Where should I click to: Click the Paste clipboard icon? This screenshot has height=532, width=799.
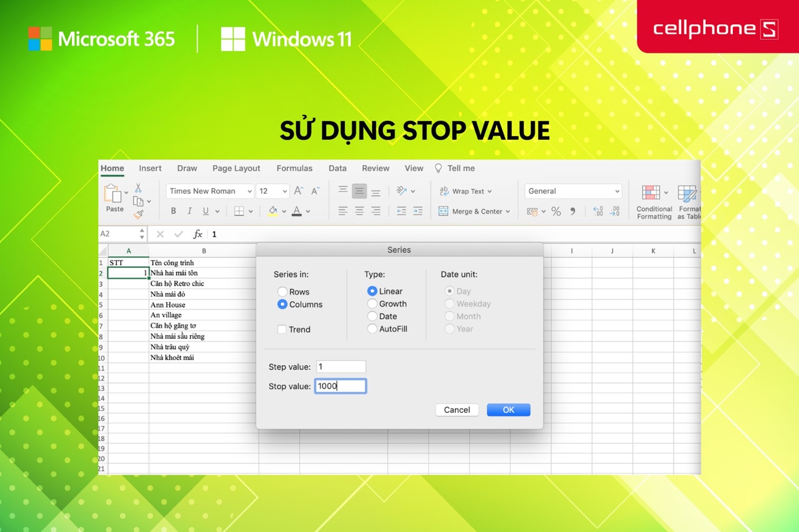coord(113,194)
